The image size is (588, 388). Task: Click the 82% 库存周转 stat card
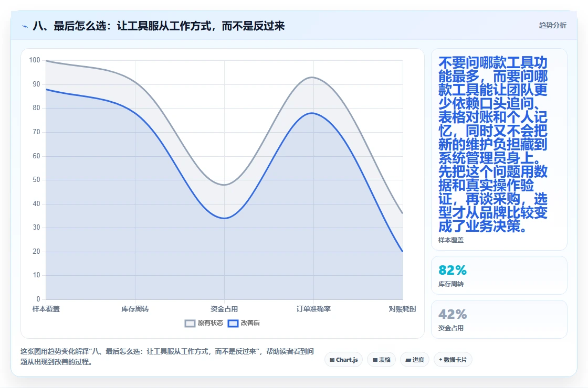(499, 275)
